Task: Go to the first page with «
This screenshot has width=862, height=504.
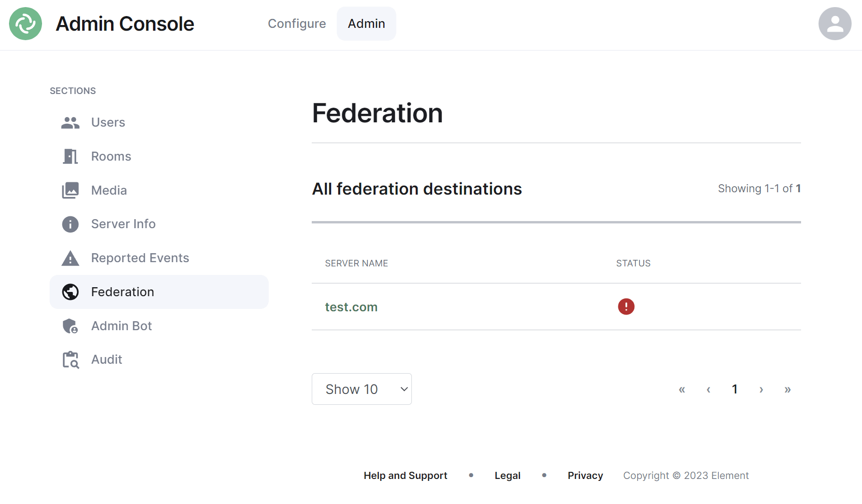Action: tap(682, 390)
